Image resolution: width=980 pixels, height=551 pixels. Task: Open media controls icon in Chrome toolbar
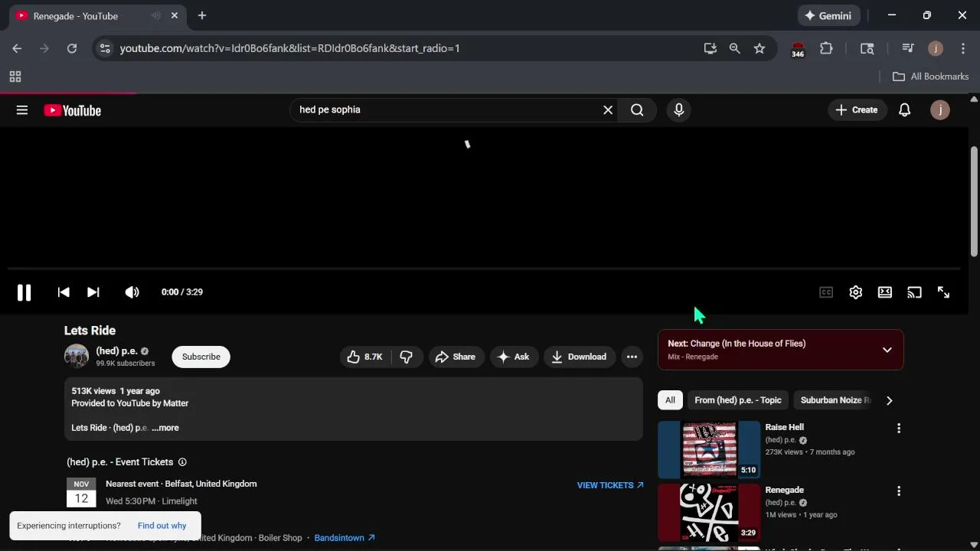(x=908, y=48)
